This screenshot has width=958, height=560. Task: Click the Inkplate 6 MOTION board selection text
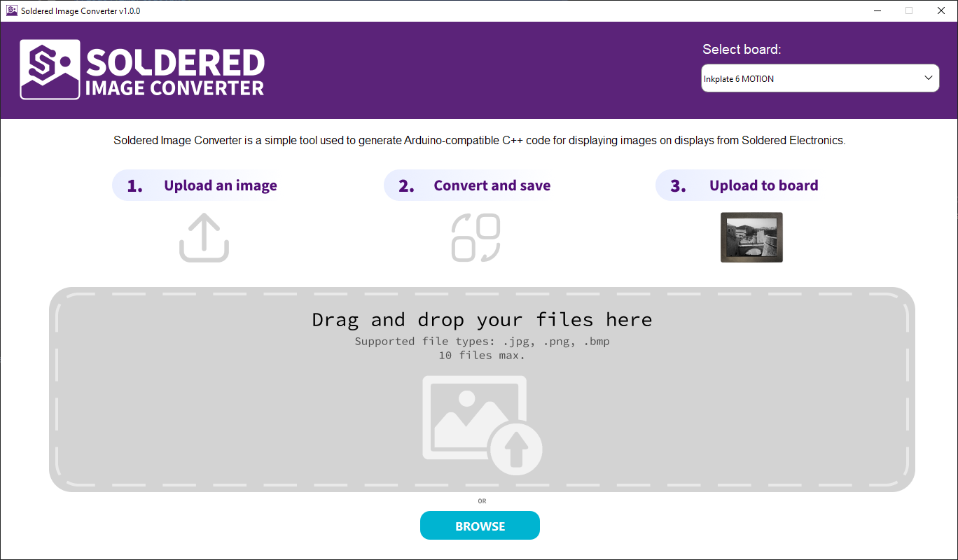[x=739, y=79]
